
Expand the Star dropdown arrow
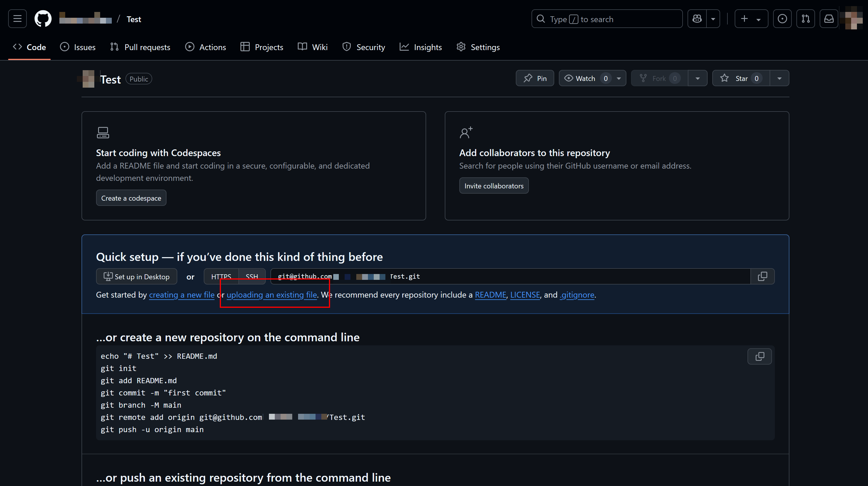(780, 78)
